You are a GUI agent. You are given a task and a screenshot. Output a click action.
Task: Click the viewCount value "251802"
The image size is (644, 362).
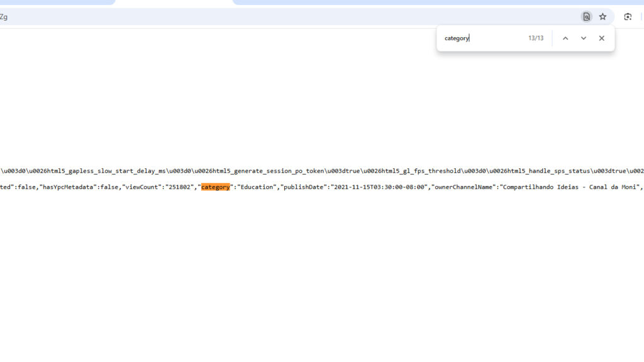point(179,187)
